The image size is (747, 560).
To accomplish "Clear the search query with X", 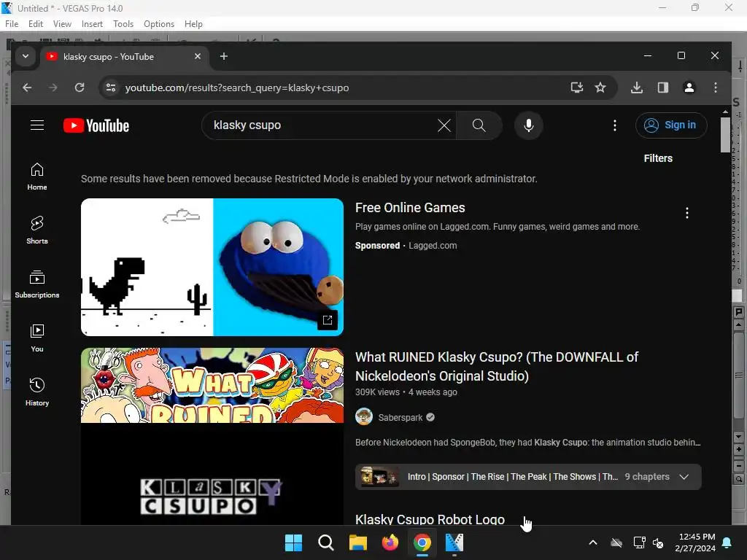I will [x=444, y=125].
